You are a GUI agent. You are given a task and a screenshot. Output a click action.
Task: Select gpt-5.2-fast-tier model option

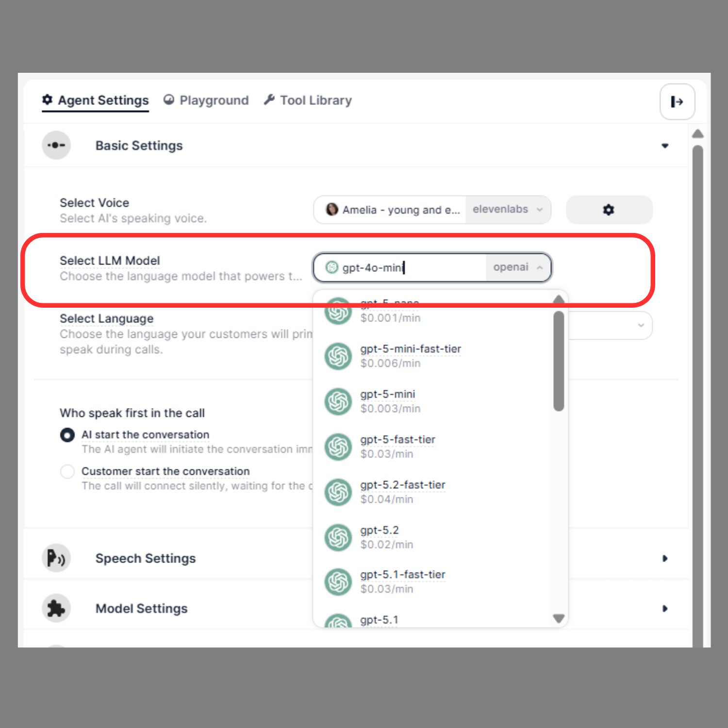tap(432, 492)
